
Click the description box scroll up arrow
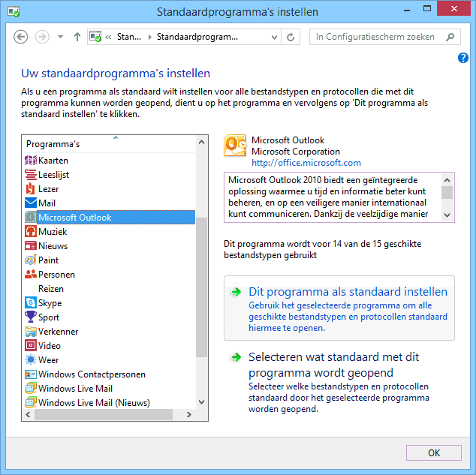pos(447,180)
